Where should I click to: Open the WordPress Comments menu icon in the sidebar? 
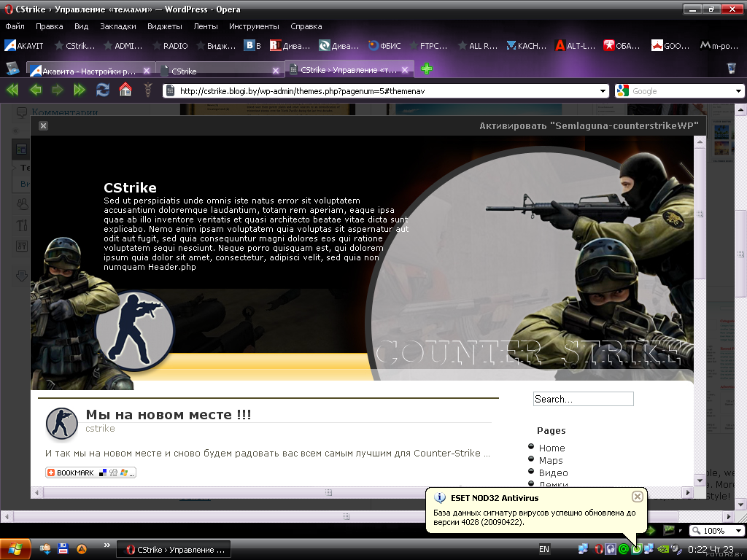point(21,112)
